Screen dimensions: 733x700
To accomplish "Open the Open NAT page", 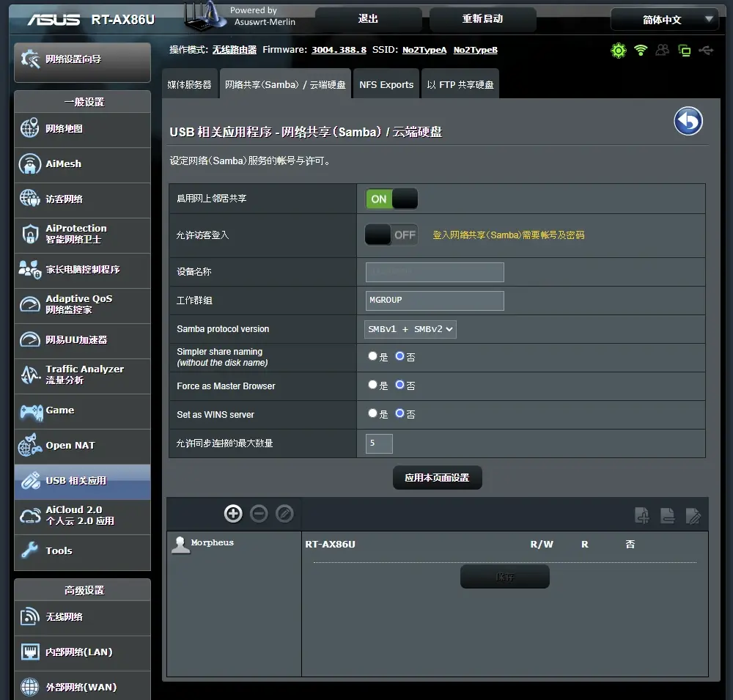I will pyautogui.click(x=82, y=446).
